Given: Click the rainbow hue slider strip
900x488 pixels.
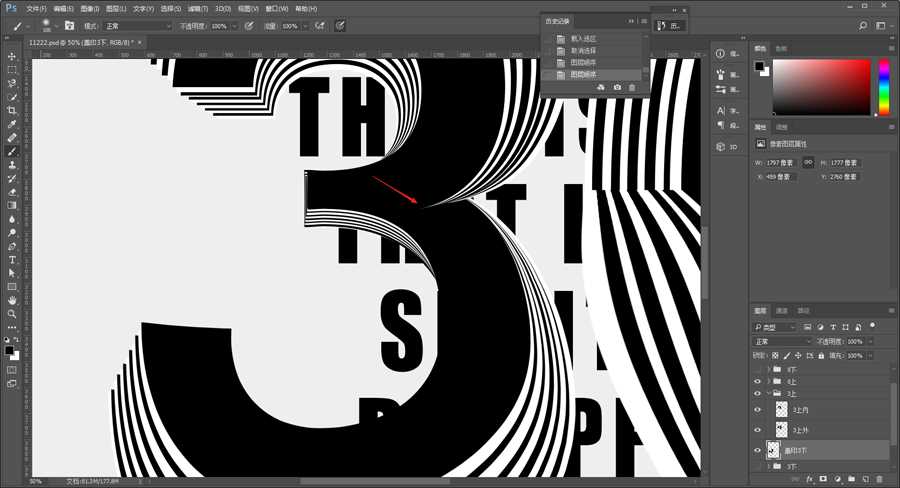Looking at the screenshot, I should click(x=884, y=87).
